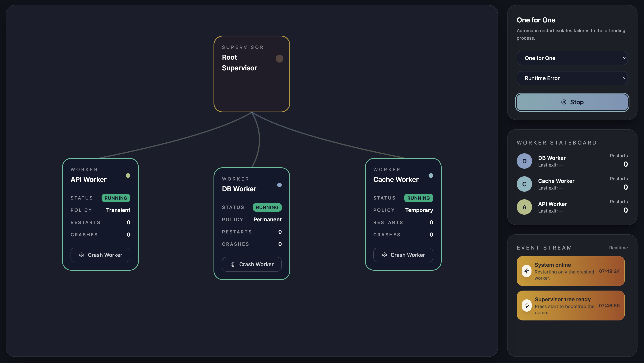Click the status indicator dot on Root Supervisor
This screenshot has height=363, width=644.
pos(279,58)
